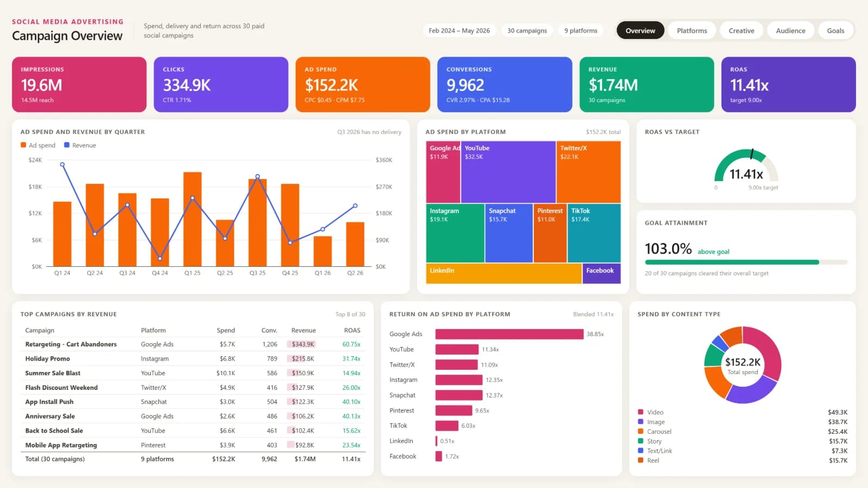The width and height of the screenshot is (868, 488).
Task: Click the Facebook treemap tile
Action: pyautogui.click(x=602, y=273)
